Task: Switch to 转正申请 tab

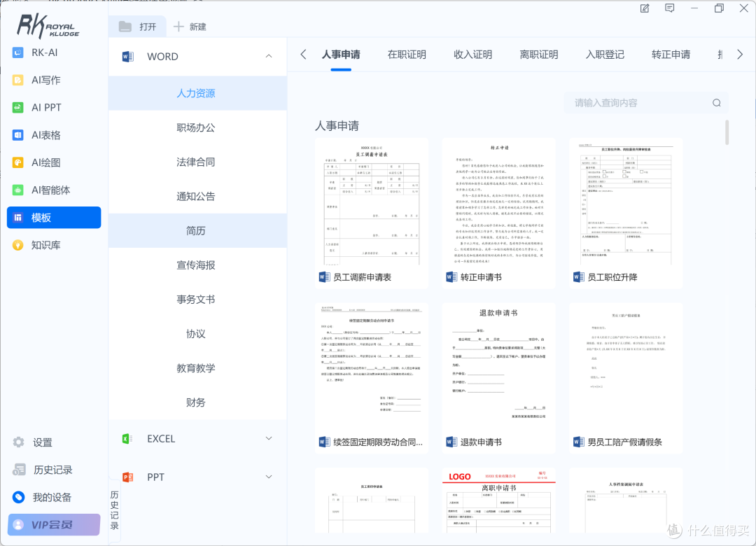Action: pos(671,55)
